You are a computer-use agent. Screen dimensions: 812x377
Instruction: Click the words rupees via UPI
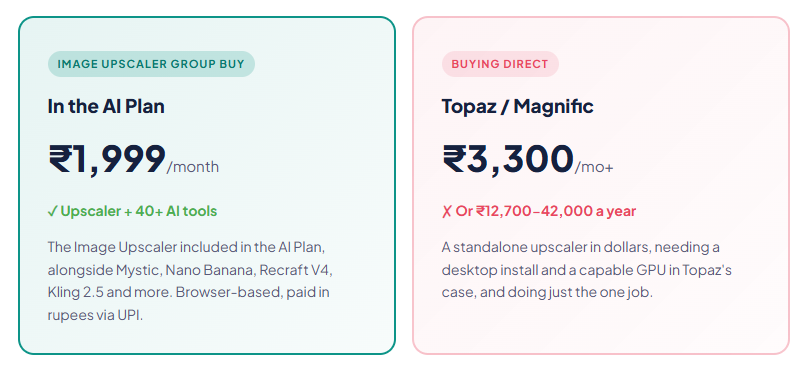(x=95, y=315)
